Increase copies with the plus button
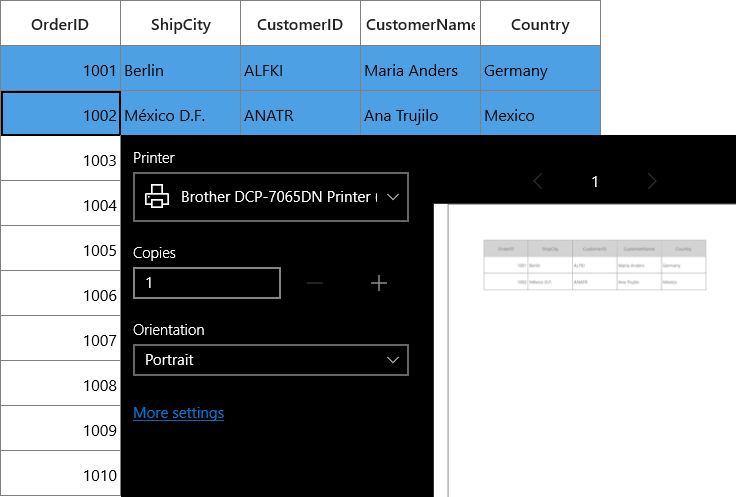The image size is (736, 497). [x=379, y=283]
